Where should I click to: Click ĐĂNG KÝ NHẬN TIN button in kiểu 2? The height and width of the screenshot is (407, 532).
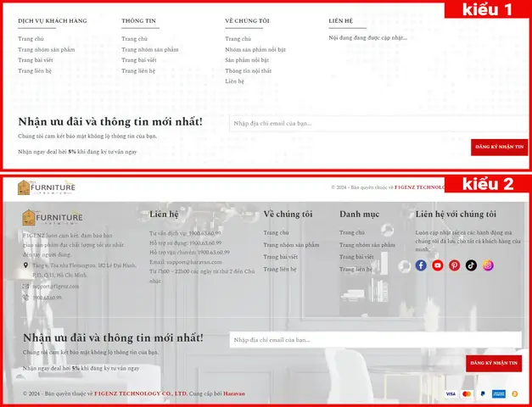point(494,363)
